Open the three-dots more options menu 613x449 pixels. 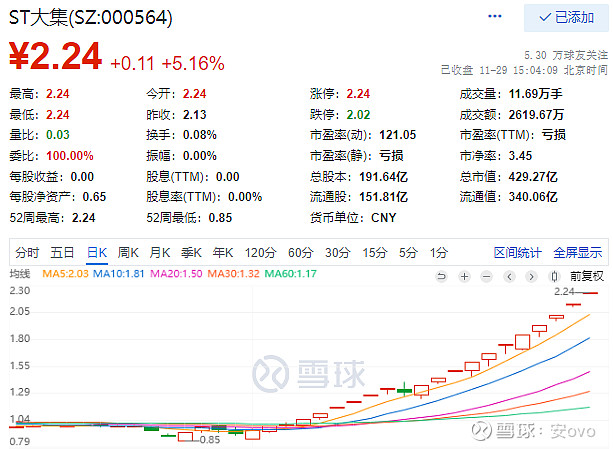495,16
